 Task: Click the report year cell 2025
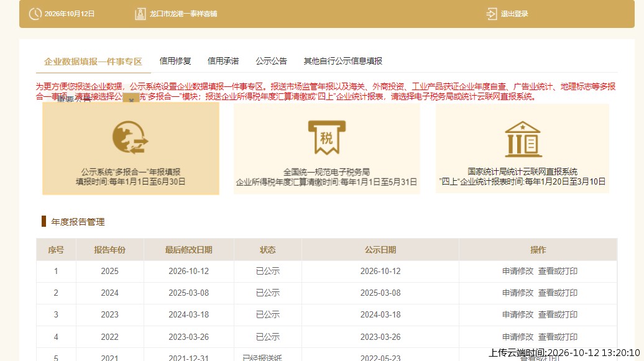[x=109, y=271]
